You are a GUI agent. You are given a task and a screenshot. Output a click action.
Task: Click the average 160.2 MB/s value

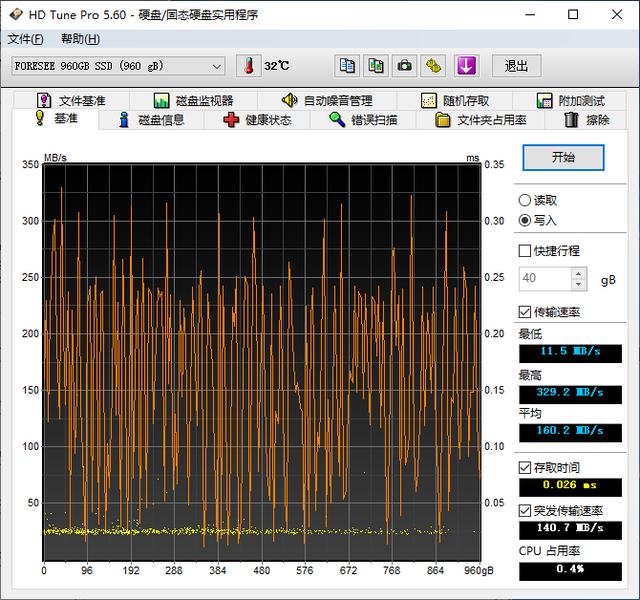pos(570,432)
